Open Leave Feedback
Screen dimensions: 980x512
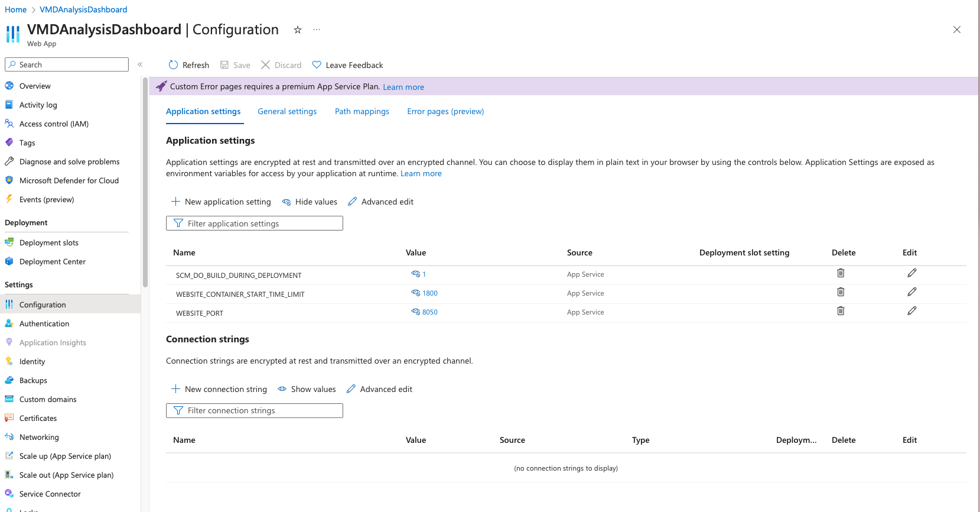click(347, 65)
